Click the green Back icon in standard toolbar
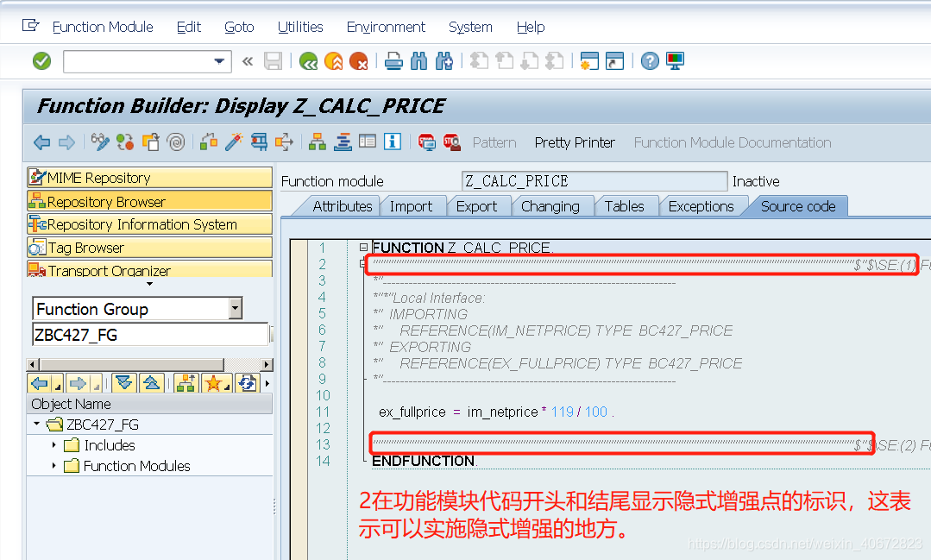Viewport: 931px width, 560px height. pyautogui.click(x=308, y=60)
